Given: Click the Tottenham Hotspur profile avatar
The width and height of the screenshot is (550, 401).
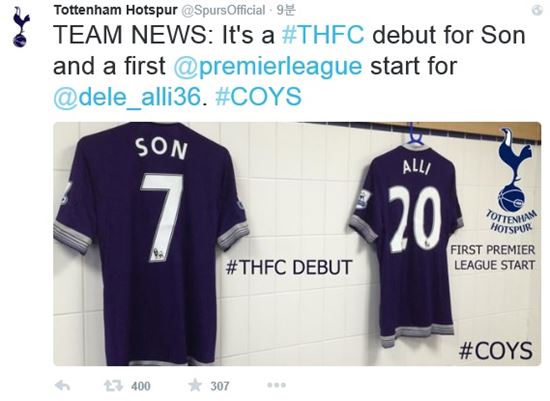Looking at the screenshot, I should pyautogui.click(x=21, y=27).
